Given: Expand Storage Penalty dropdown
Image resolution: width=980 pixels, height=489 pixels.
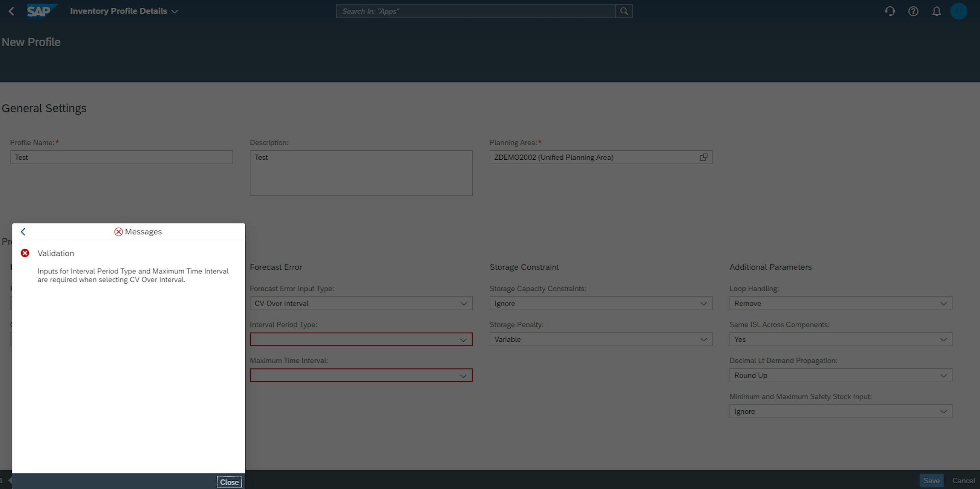Looking at the screenshot, I should tap(703, 339).
